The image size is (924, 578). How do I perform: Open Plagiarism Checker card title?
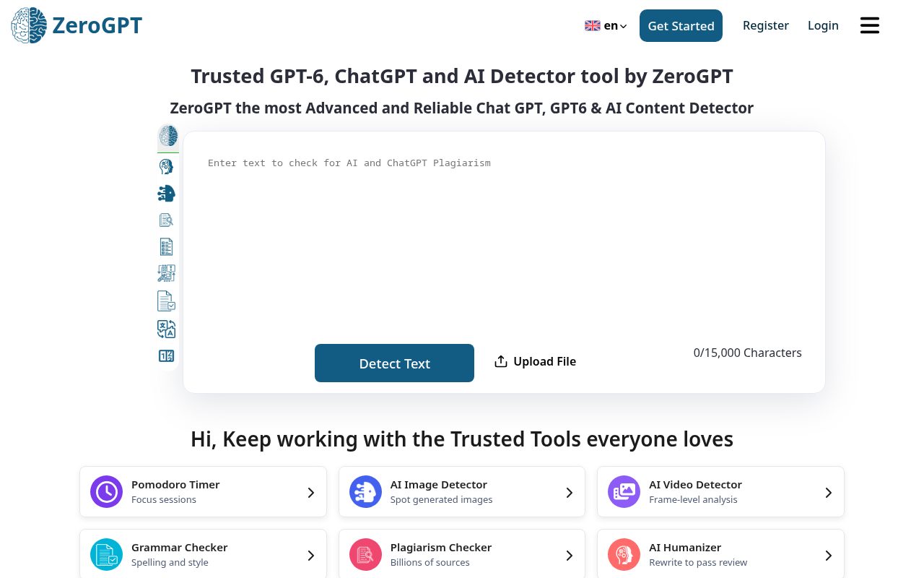click(x=441, y=548)
